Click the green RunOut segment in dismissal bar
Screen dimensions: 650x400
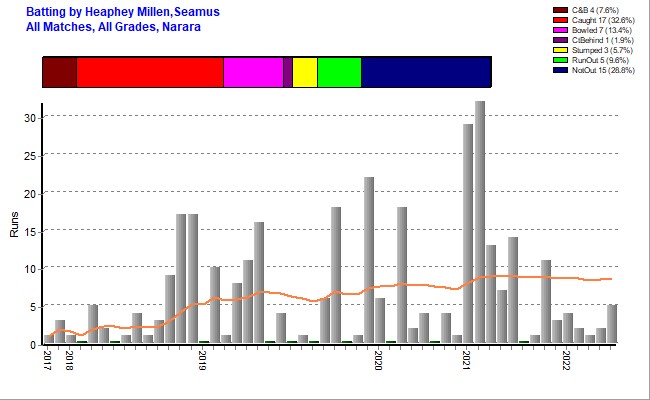(339, 73)
